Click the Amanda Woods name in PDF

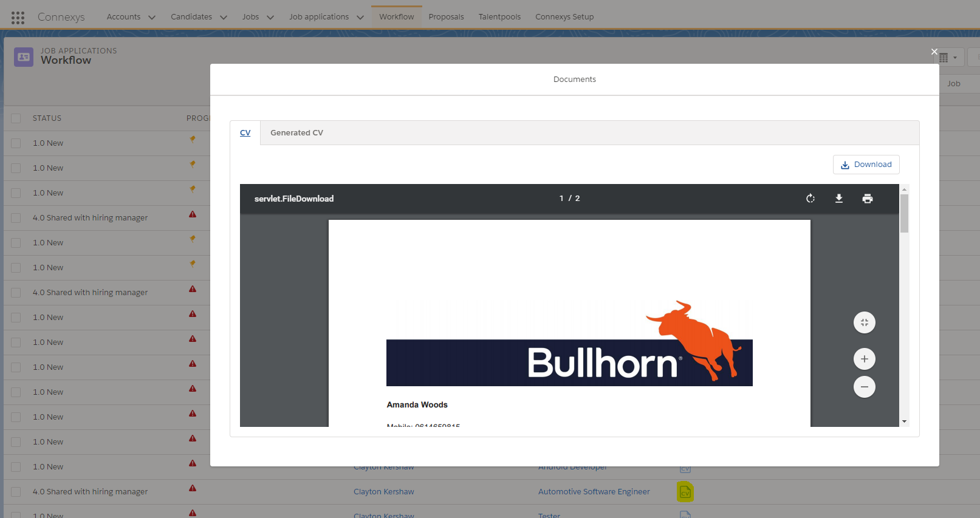tap(417, 405)
